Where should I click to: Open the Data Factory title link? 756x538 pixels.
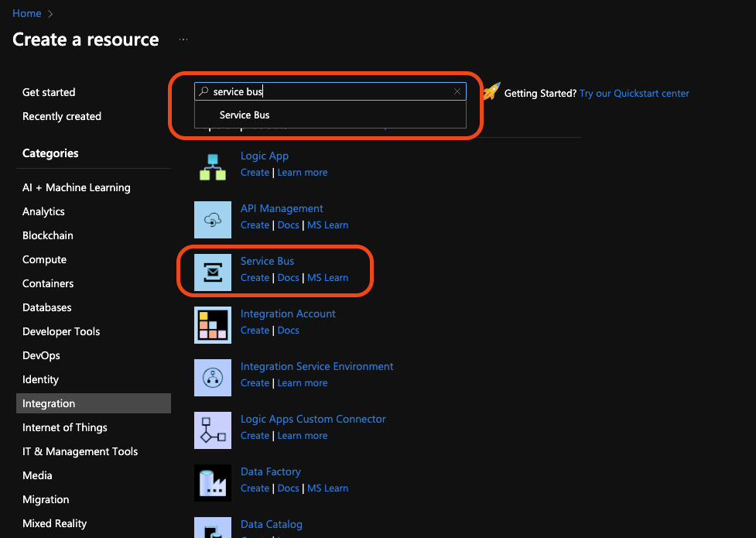pos(271,471)
